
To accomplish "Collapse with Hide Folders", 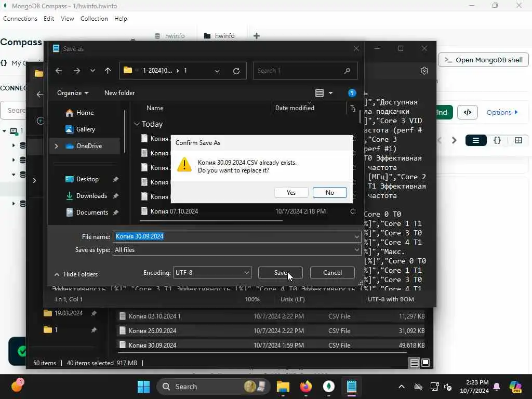I will click(76, 274).
